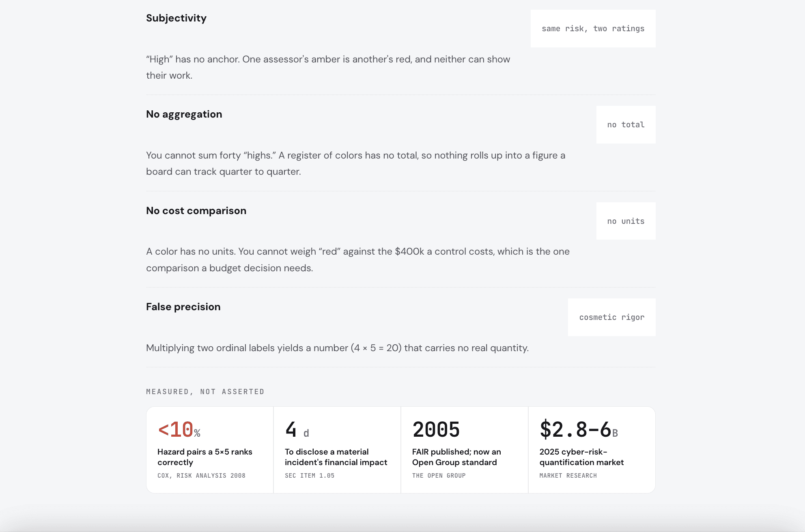Click the No aggregation heading
This screenshot has width=805, height=532.
point(184,114)
